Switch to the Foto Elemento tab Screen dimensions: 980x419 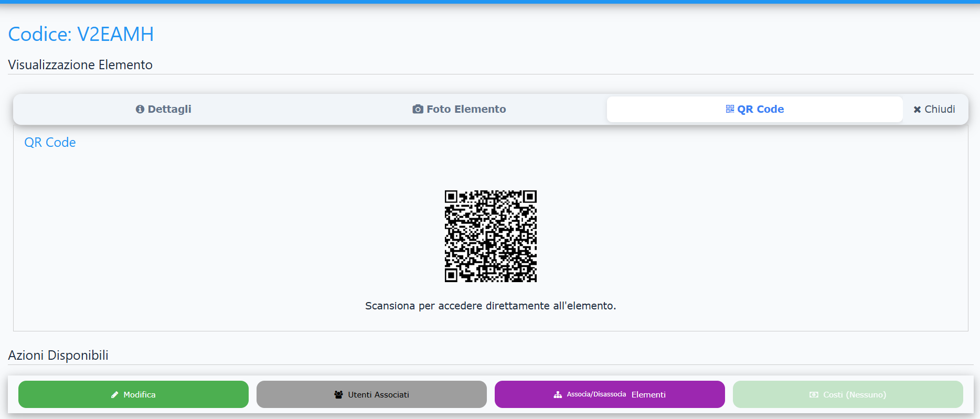coord(459,109)
